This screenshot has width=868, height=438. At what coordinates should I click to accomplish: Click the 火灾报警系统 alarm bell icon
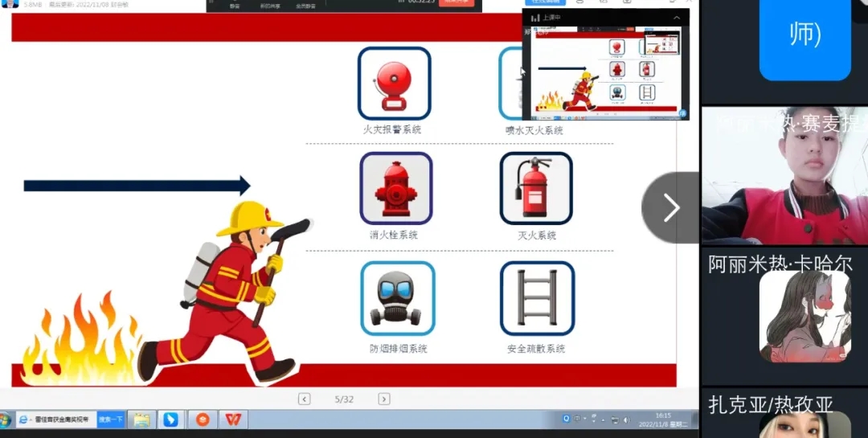394,84
